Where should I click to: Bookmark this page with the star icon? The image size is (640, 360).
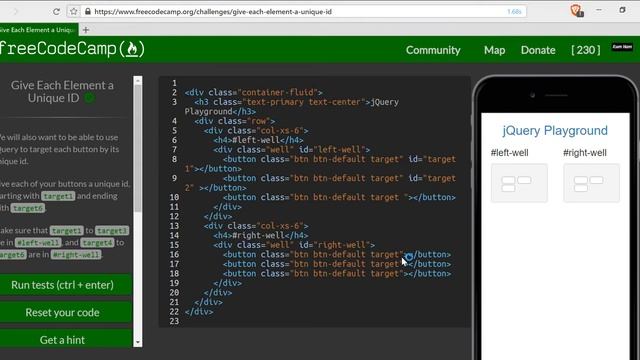(x=73, y=11)
